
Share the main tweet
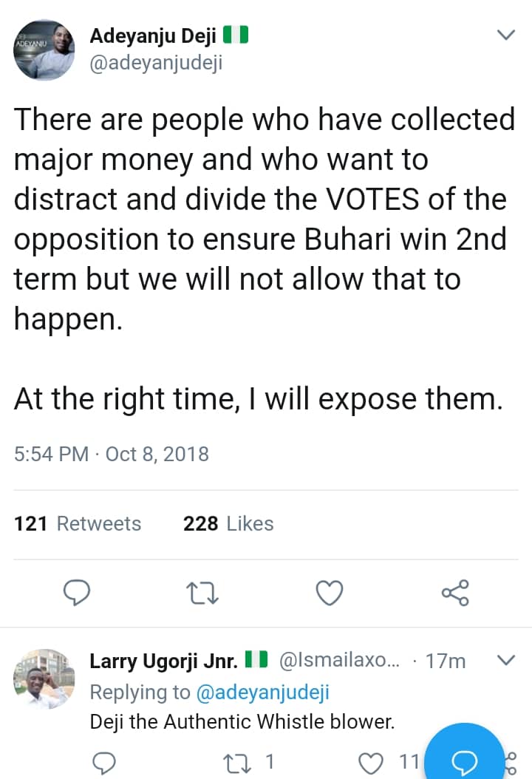click(454, 593)
